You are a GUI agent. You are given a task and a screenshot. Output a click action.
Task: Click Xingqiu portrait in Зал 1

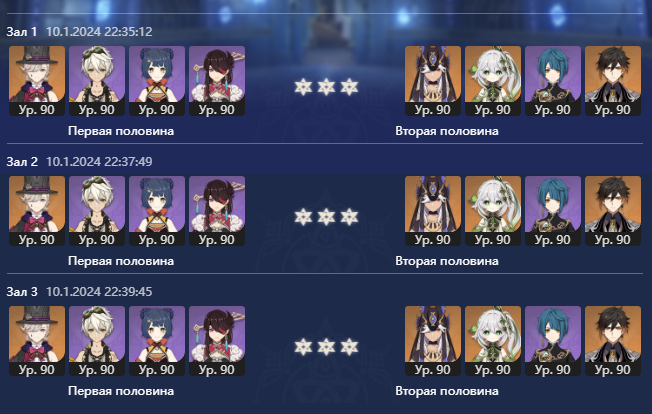tap(553, 81)
